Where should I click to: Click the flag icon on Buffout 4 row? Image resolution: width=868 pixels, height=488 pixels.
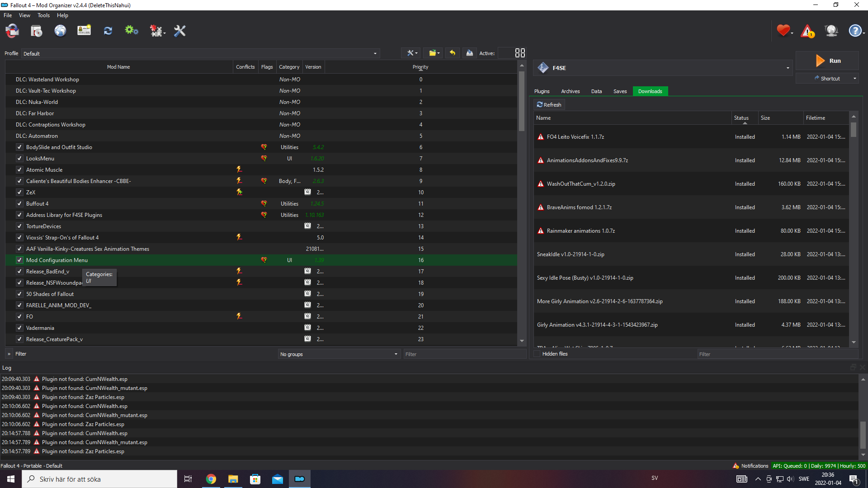(264, 203)
